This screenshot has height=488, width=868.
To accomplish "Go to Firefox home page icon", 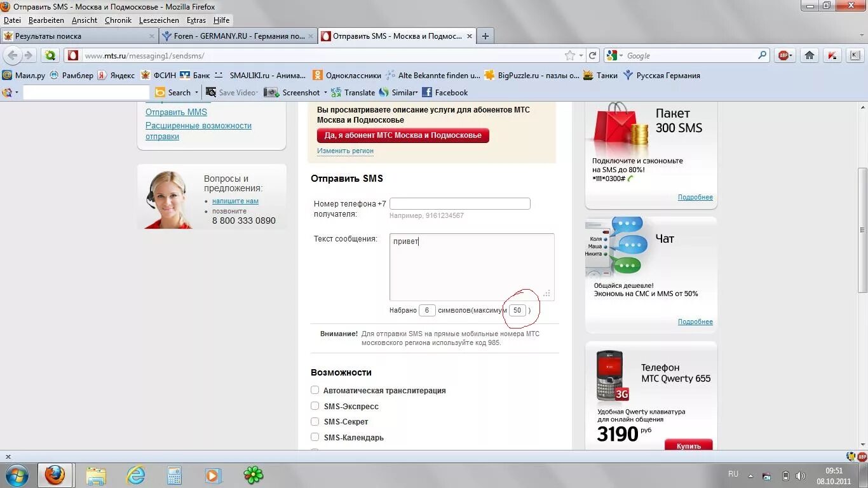I will click(x=810, y=56).
